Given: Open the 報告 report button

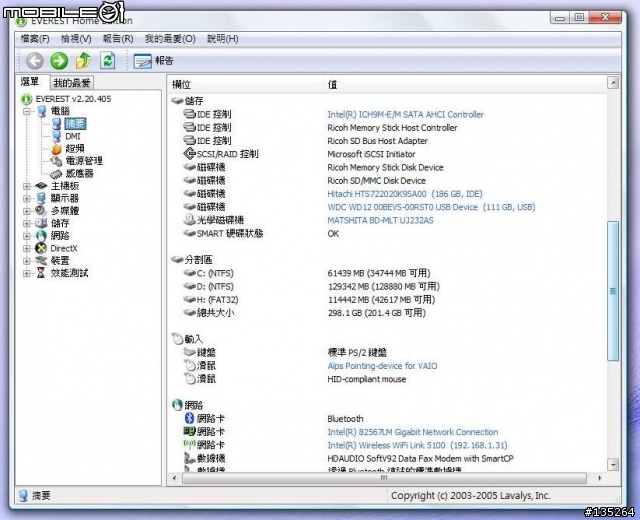Looking at the screenshot, I should (153, 61).
